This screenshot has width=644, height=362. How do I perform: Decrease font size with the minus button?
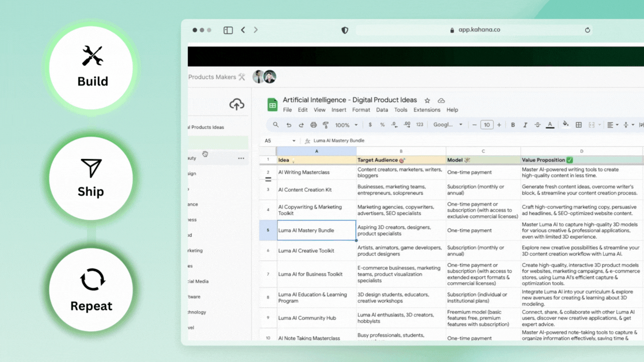pyautogui.click(x=474, y=125)
